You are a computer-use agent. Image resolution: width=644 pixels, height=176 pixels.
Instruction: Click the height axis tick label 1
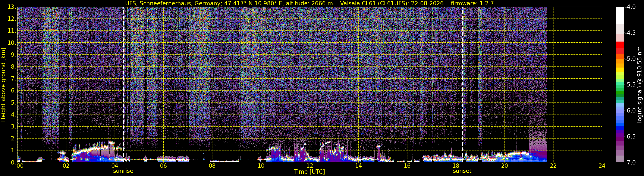click(13, 151)
